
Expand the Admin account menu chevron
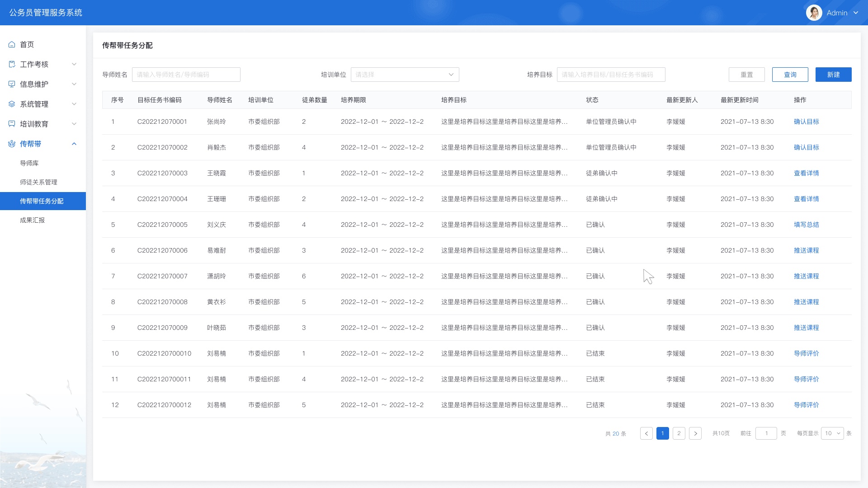856,13
